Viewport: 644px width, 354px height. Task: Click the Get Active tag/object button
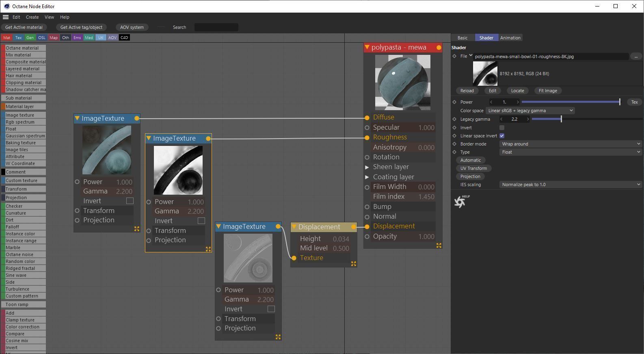click(x=81, y=27)
